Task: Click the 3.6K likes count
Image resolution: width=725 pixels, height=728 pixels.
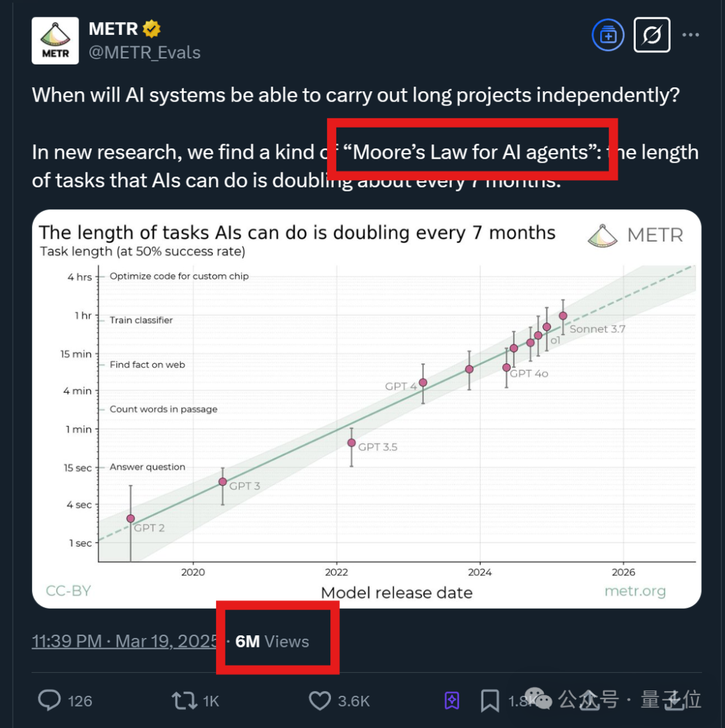Action: [x=354, y=700]
